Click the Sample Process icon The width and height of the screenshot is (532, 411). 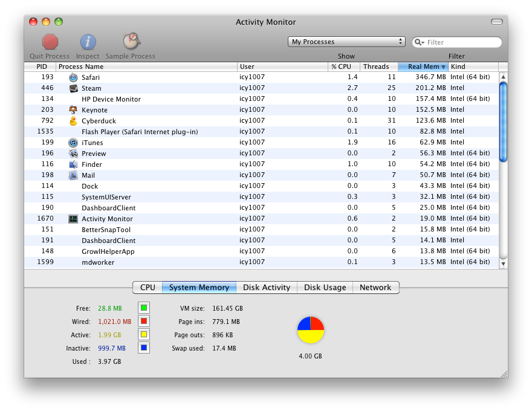[131, 41]
